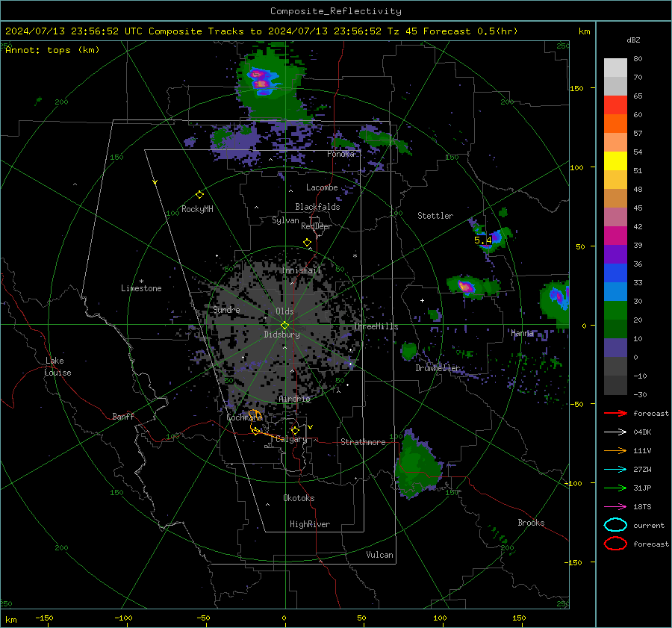Pick the bright yellow 51-54 dBZ swatch
This screenshot has width=672, height=628.
pos(615,161)
